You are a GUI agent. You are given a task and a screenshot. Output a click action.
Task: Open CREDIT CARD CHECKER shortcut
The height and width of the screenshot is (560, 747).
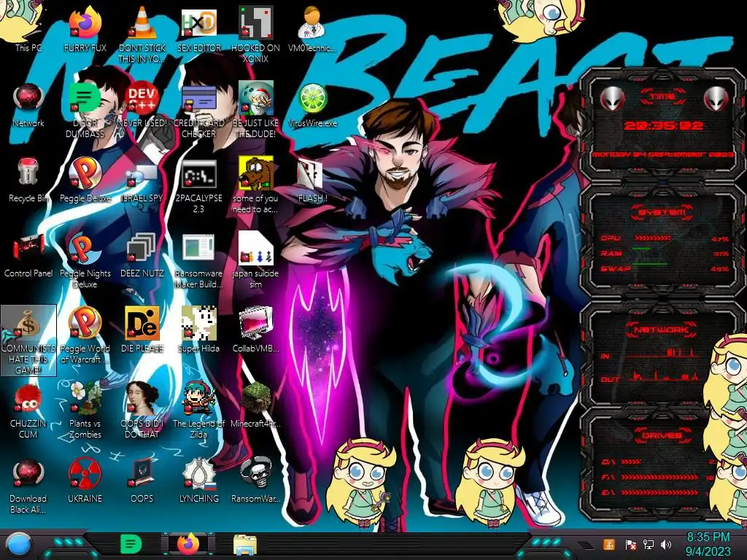(x=199, y=98)
